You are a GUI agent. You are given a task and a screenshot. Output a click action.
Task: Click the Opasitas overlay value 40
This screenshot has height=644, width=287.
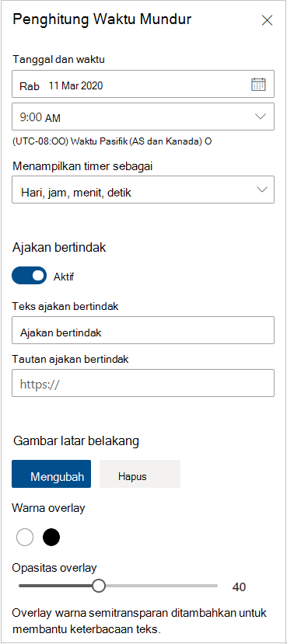(239, 587)
